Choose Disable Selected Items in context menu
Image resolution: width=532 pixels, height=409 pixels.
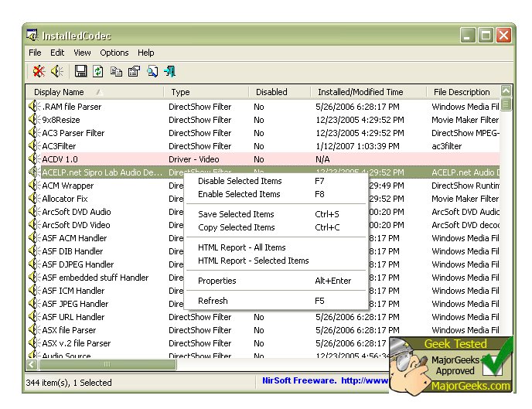click(240, 181)
